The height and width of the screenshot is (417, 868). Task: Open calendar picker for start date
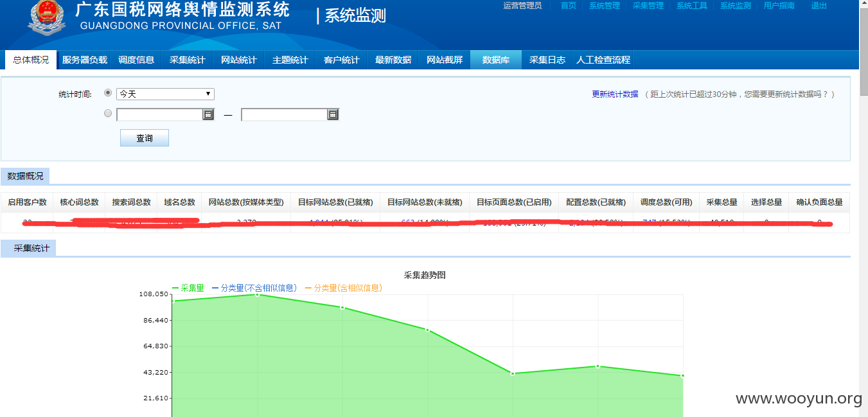coord(208,114)
